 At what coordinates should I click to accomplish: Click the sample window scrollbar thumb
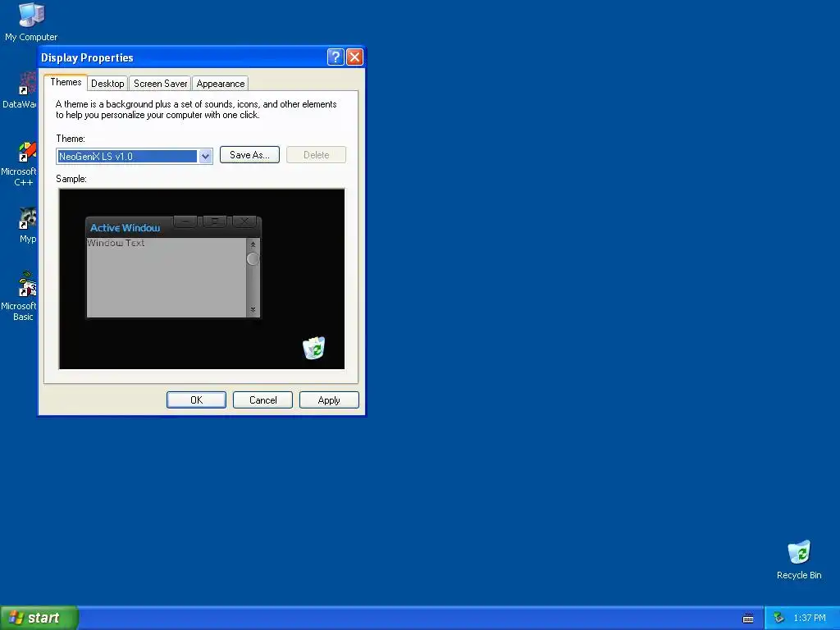(253, 258)
